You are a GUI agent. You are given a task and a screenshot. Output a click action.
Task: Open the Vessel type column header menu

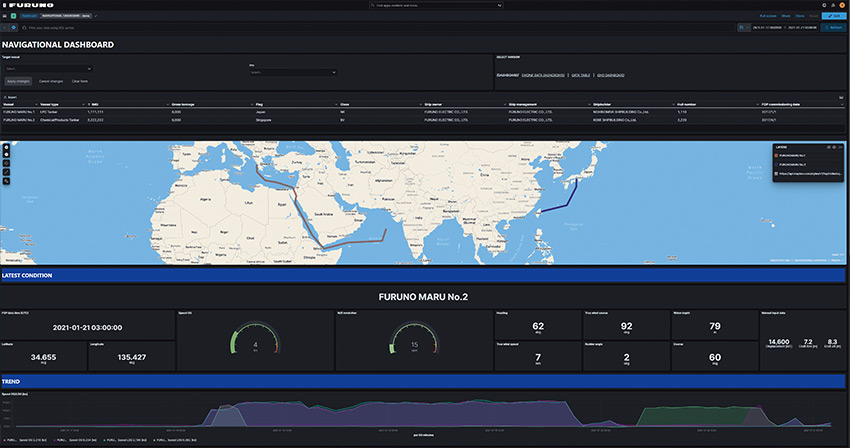[x=83, y=104]
